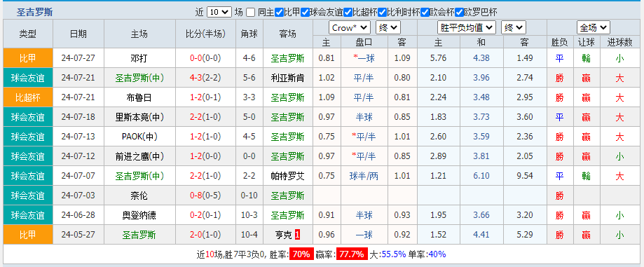
Task: Click the 圣吉罗斯 team title link
Action: pyautogui.click(x=34, y=13)
